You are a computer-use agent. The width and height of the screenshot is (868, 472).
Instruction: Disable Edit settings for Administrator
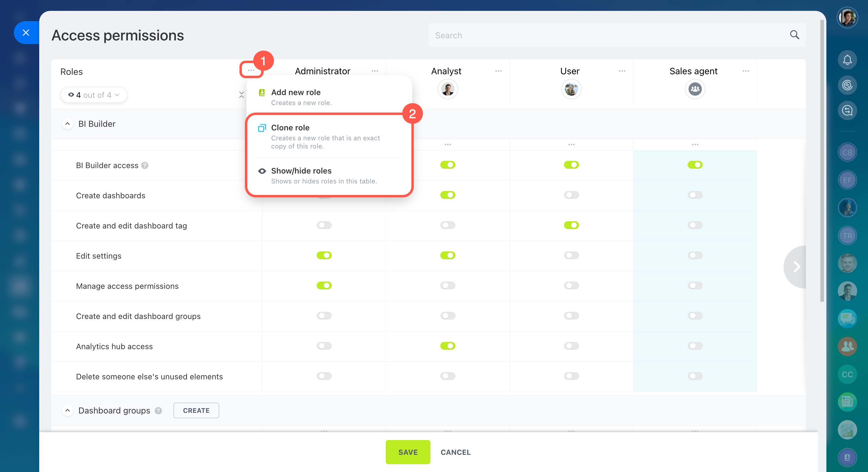[324, 256]
